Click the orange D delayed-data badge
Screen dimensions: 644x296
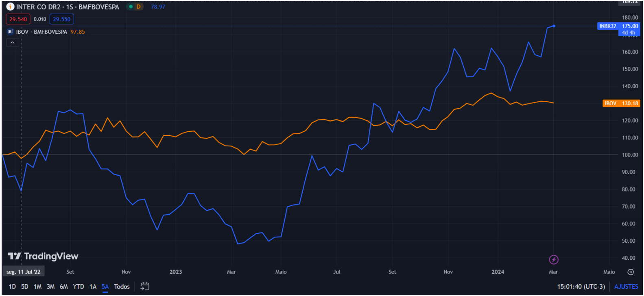pyautogui.click(x=139, y=7)
